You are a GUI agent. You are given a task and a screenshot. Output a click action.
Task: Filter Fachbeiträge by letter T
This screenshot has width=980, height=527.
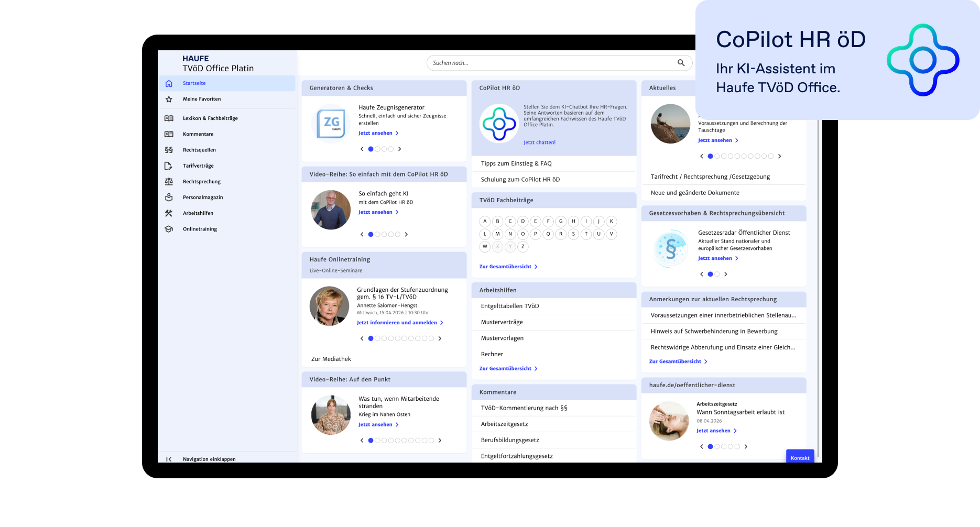586,234
